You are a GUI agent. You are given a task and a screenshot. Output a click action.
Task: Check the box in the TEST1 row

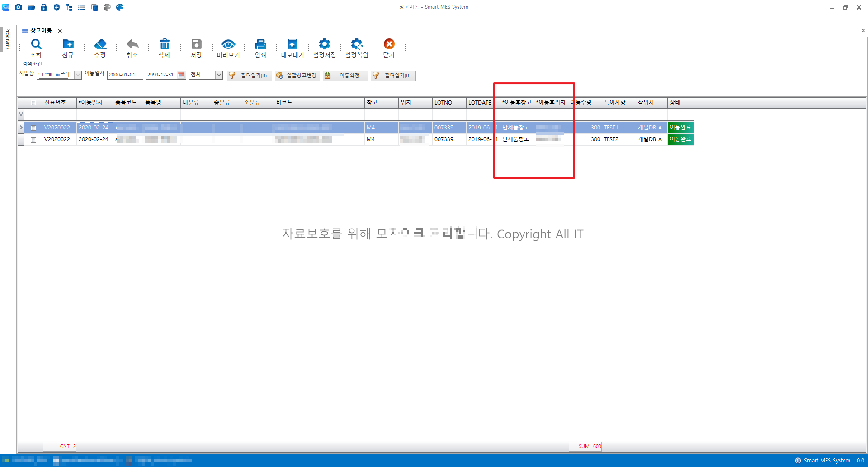[33, 128]
